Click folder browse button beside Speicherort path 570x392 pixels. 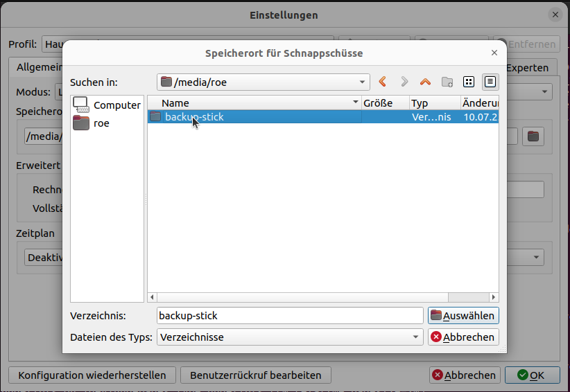[533, 136]
